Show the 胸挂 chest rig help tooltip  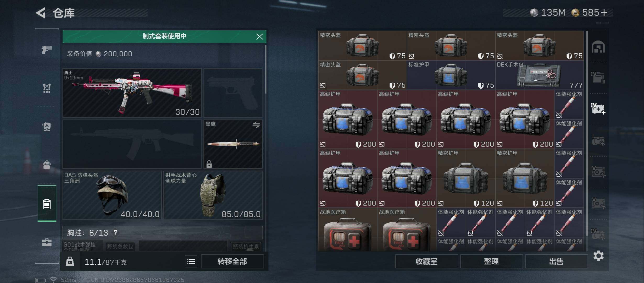coord(115,232)
